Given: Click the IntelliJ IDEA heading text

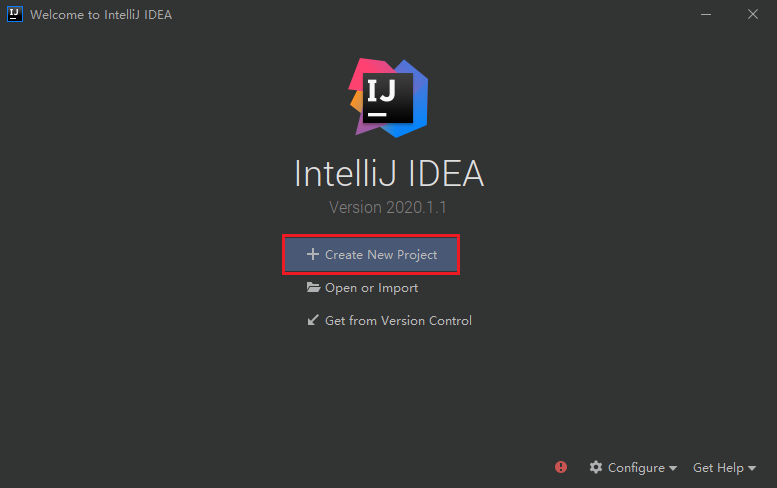Looking at the screenshot, I should 389,174.
